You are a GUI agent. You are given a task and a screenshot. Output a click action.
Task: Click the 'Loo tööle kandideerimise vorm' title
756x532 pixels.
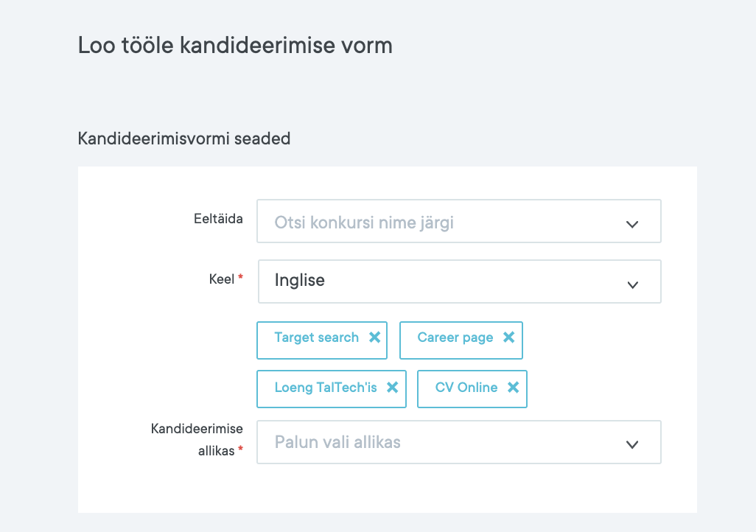235,46
